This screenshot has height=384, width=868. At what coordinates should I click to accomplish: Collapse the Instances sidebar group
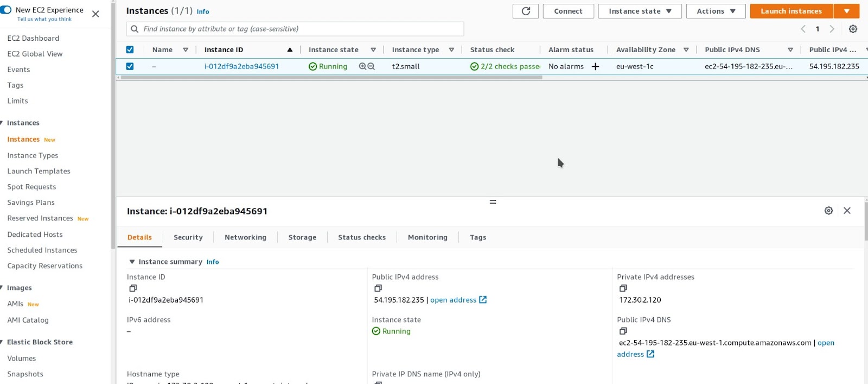click(x=2, y=123)
